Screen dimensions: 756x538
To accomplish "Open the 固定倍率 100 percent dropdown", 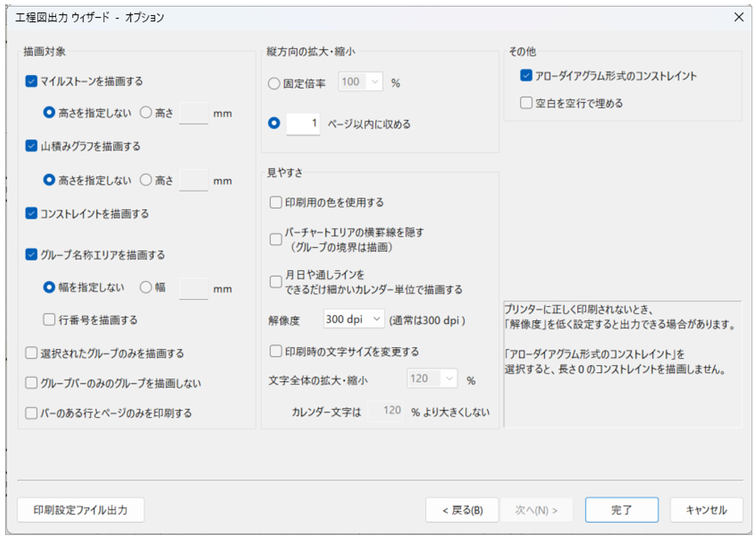I will point(360,82).
